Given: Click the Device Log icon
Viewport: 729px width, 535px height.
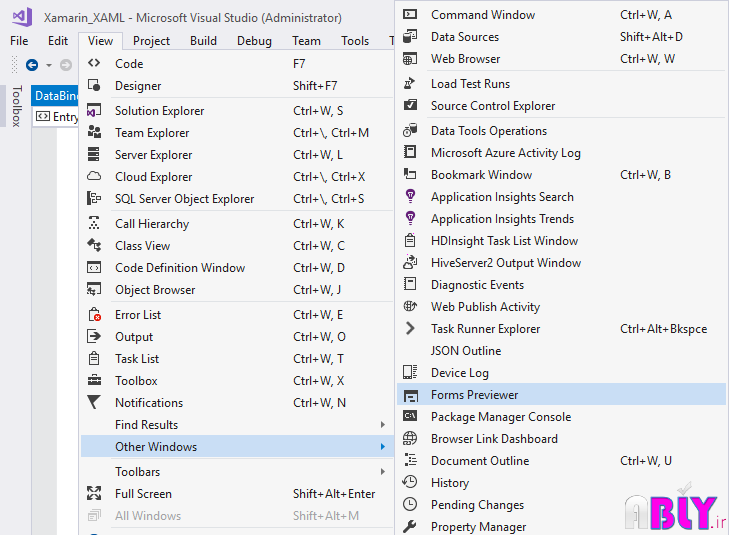Looking at the screenshot, I should pyautogui.click(x=410, y=372).
